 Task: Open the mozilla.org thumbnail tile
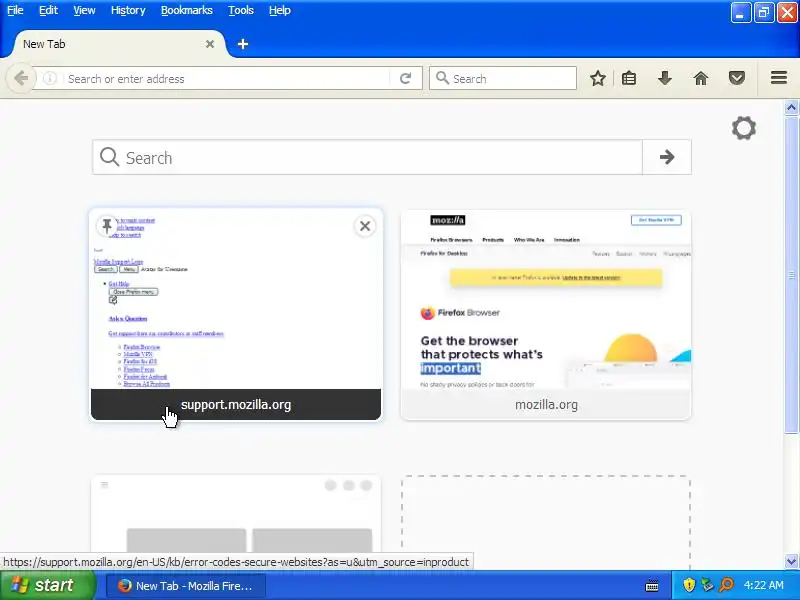point(545,315)
